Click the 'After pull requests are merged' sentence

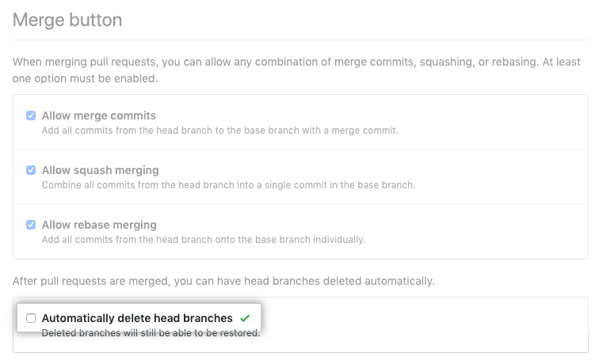tap(223, 281)
